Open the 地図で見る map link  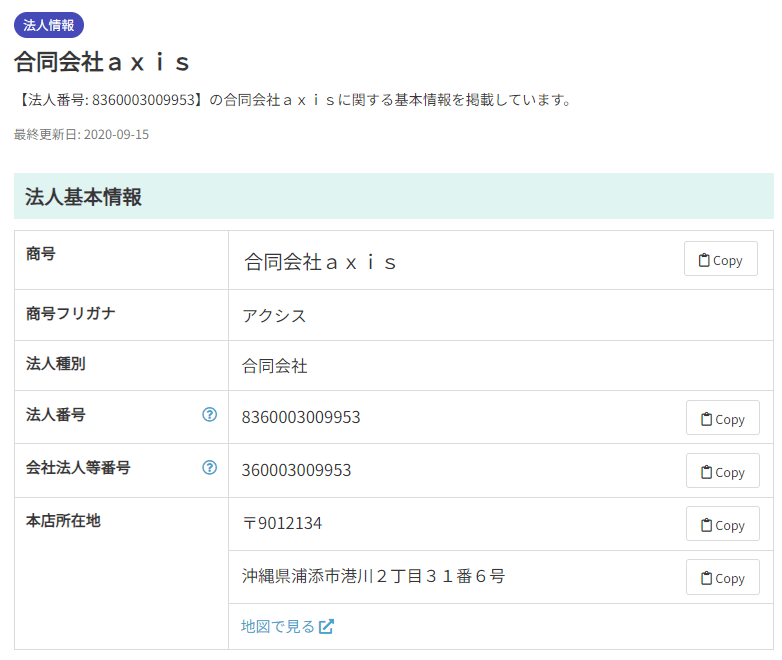278,626
